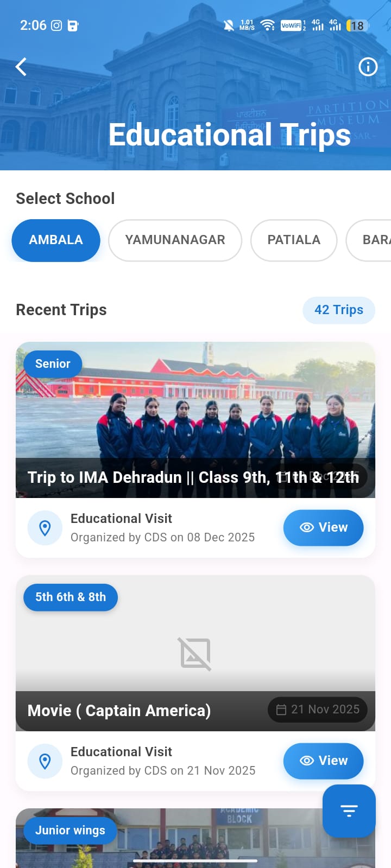Tap the 42 Trips count badge
This screenshot has width=391, height=868.
pyautogui.click(x=339, y=310)
